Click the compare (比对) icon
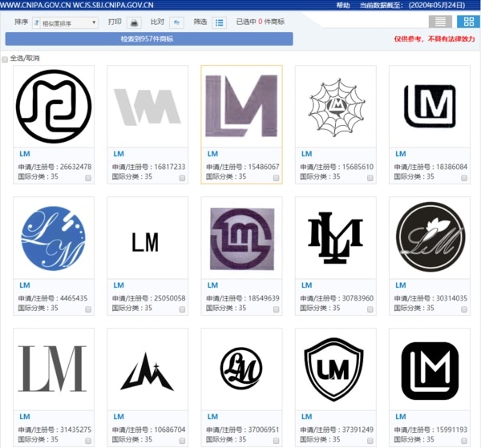Image resolution: width=481 pixels, height=448 pixels. [x=176, y=22]
